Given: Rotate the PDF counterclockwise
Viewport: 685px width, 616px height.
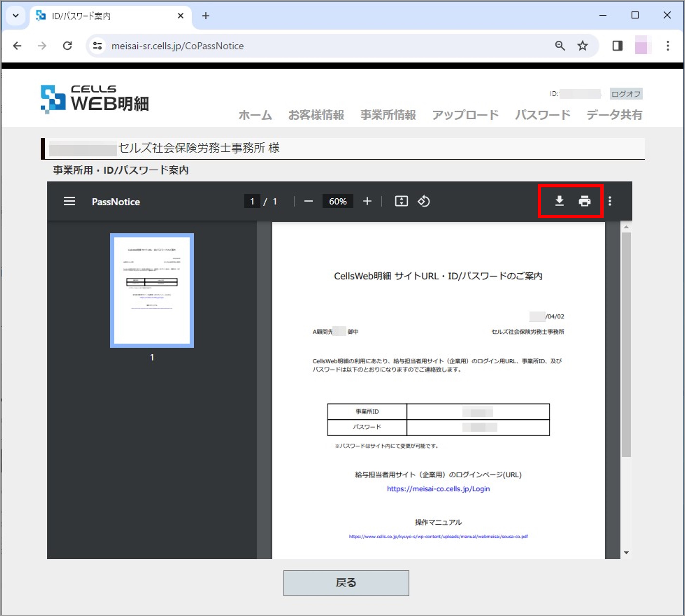Looking at the screenshot, I should [x=423, y=201].
